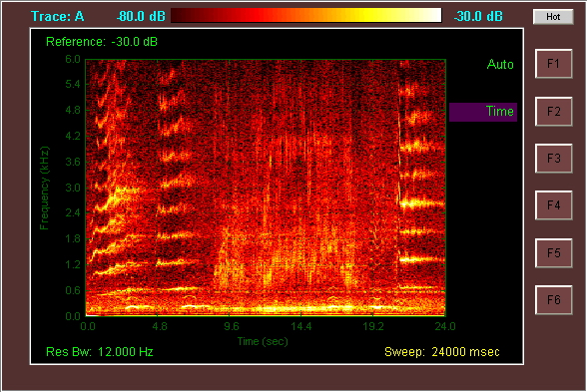Select the Auto softkey label
The width and height of the screenshot is (587, 392).
(500, 64)
